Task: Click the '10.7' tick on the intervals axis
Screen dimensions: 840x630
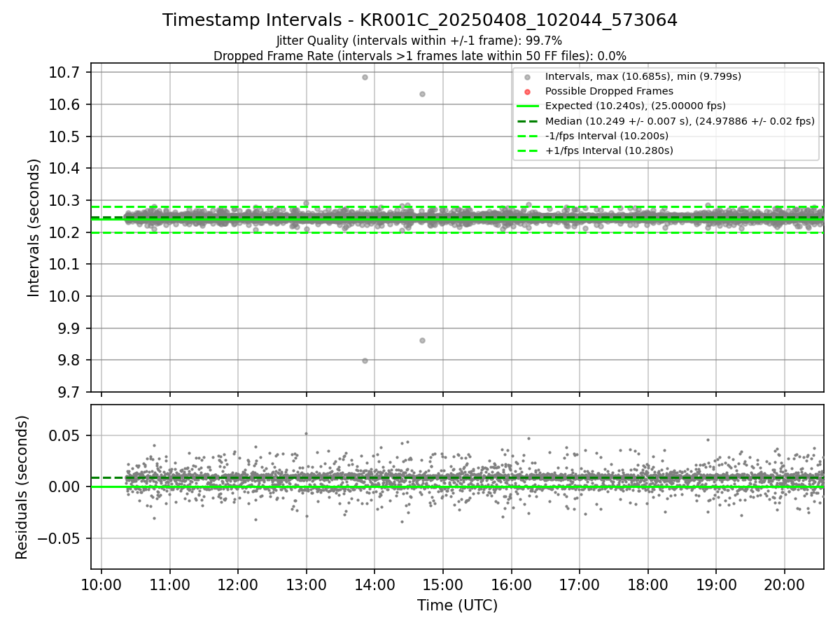Action: pos(66,73)
